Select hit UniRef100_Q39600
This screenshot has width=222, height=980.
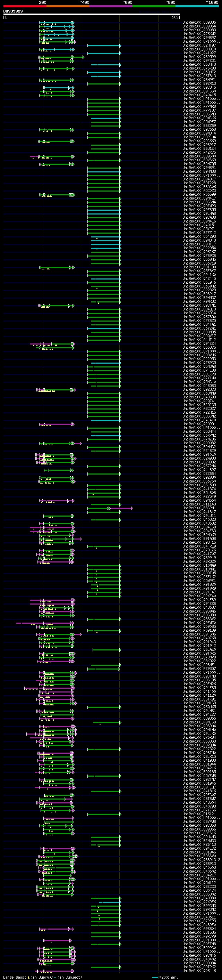coord(199,156)
